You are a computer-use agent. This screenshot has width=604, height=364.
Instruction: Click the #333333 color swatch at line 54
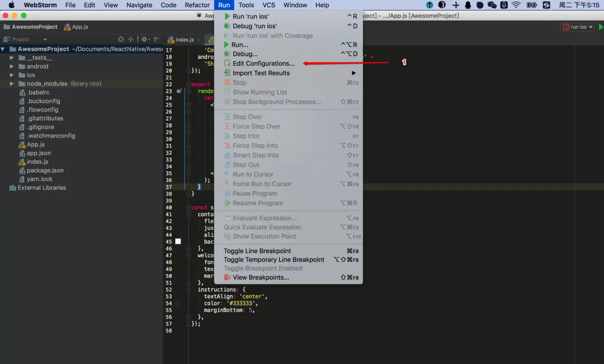coord(178,303)
